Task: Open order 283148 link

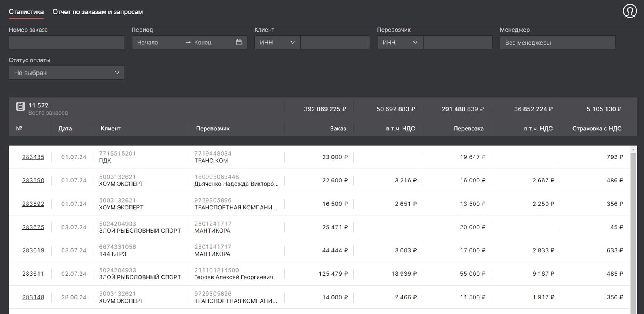Action: (x=33, y=297)
